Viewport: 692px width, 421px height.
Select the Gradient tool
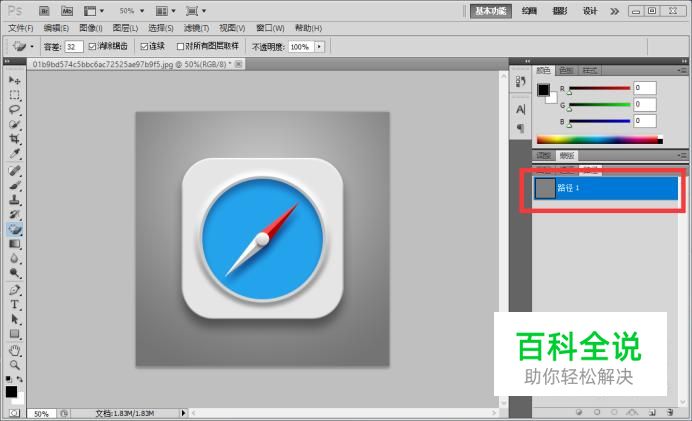(x=15, y=244)
